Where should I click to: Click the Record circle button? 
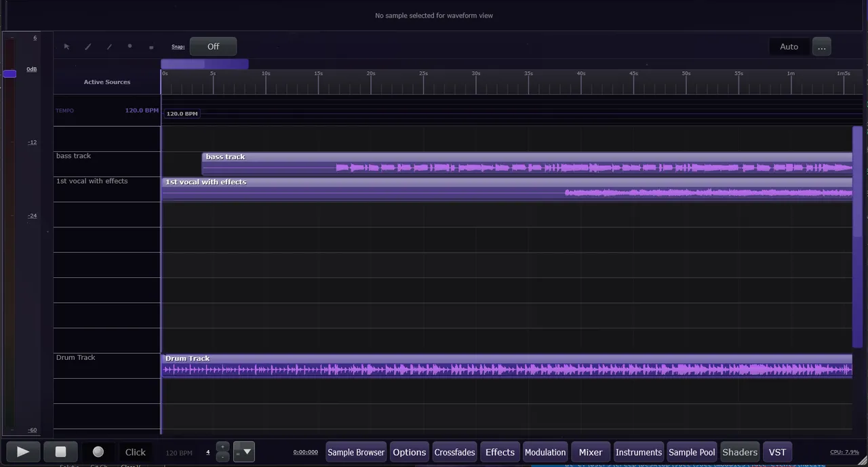98,452
